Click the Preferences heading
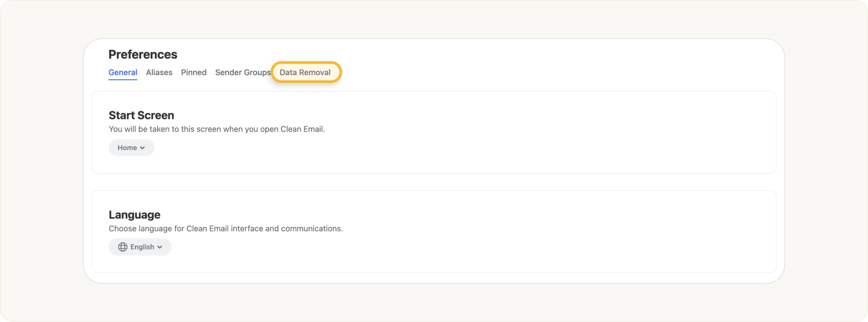 pyautogui.click(x=143, y=54)
